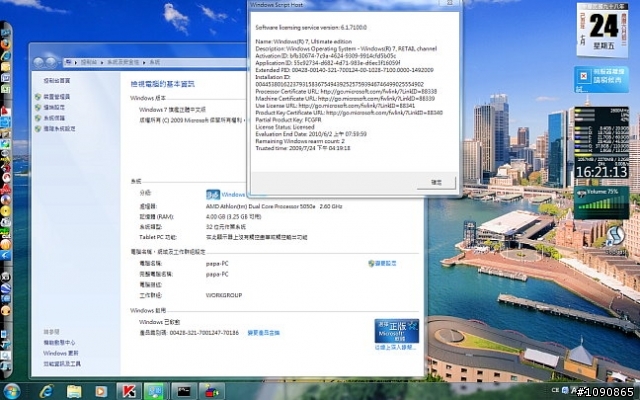Open 遠端設定 remote settings link
640x400 pixels.
[x=54, y=107]
